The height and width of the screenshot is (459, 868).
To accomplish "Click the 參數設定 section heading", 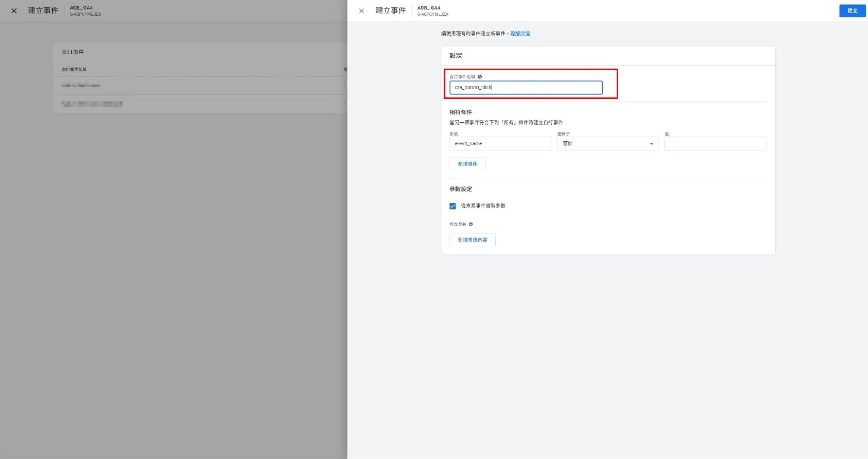I will click(460, 189).
